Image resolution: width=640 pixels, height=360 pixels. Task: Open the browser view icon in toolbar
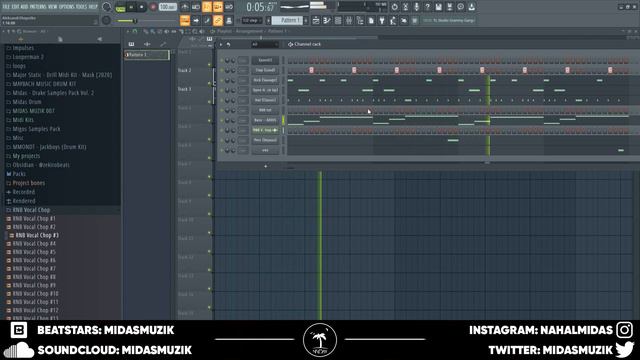pos(360,20)
